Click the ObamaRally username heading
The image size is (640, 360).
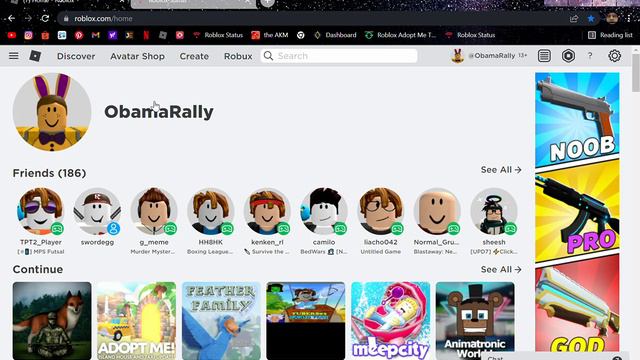point(159,112)
